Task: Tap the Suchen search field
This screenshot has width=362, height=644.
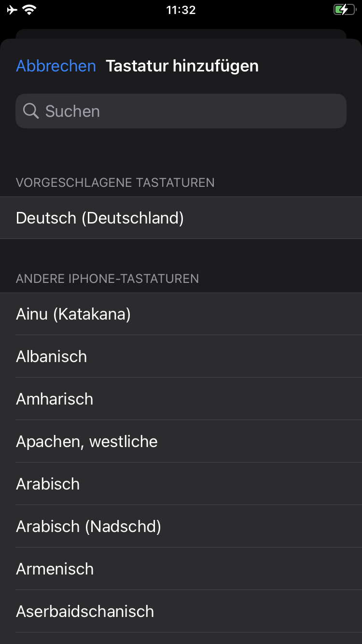Action: pyautogui.click(x=181, y=111)
